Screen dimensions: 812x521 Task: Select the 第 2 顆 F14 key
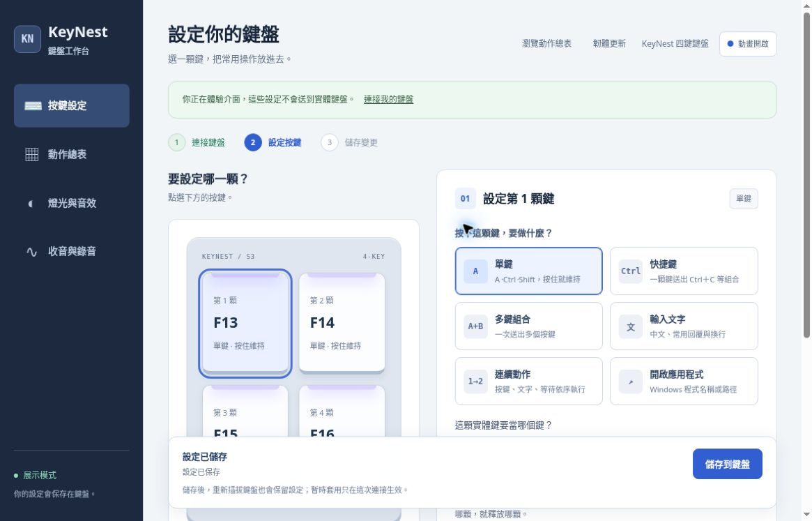pos(342,323)
